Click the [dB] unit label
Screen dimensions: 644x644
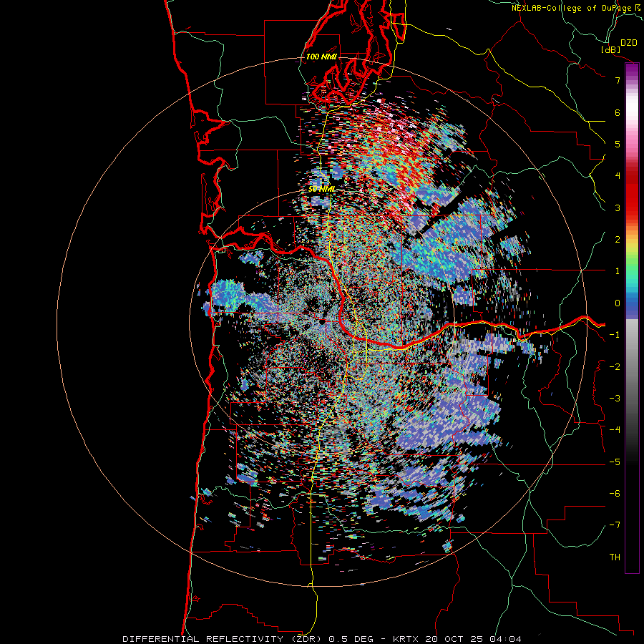point(611,49)
